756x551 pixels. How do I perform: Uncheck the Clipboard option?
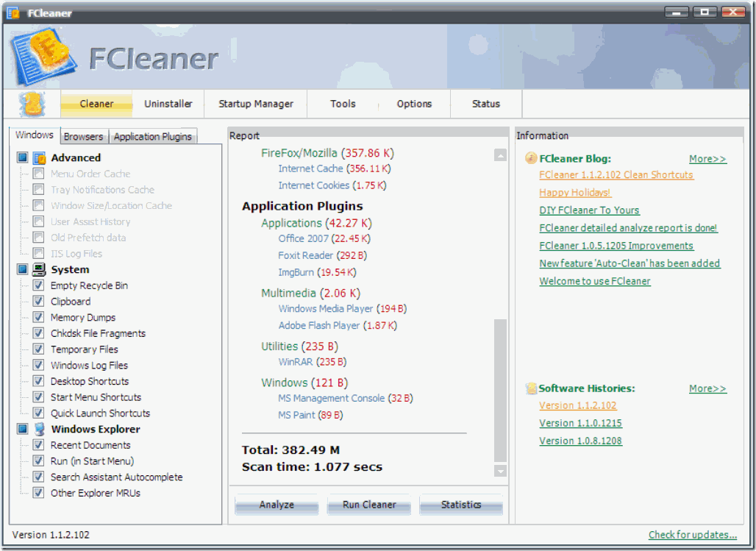coord(38,301)
